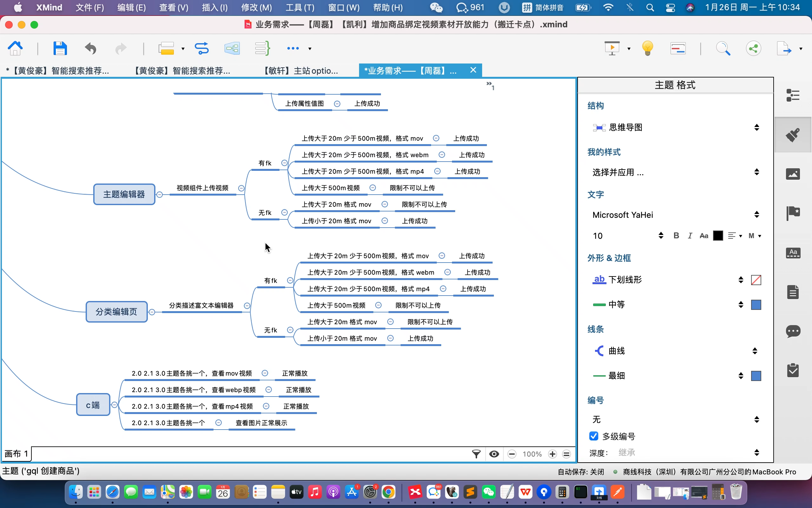This screenshot has width=812, height=508.
Task: Open the Microsoft YaHei font dropdown
Action: click(x=676, y=215)
